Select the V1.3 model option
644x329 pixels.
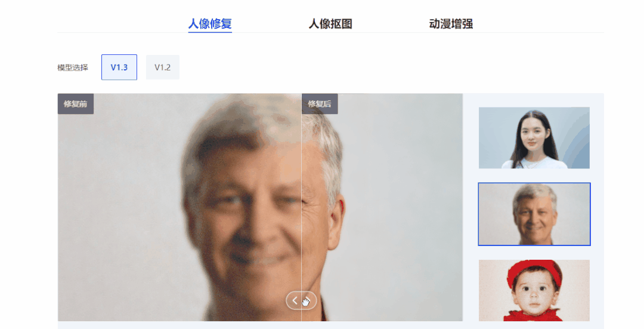pyautogui.click(x=119, y=67)
